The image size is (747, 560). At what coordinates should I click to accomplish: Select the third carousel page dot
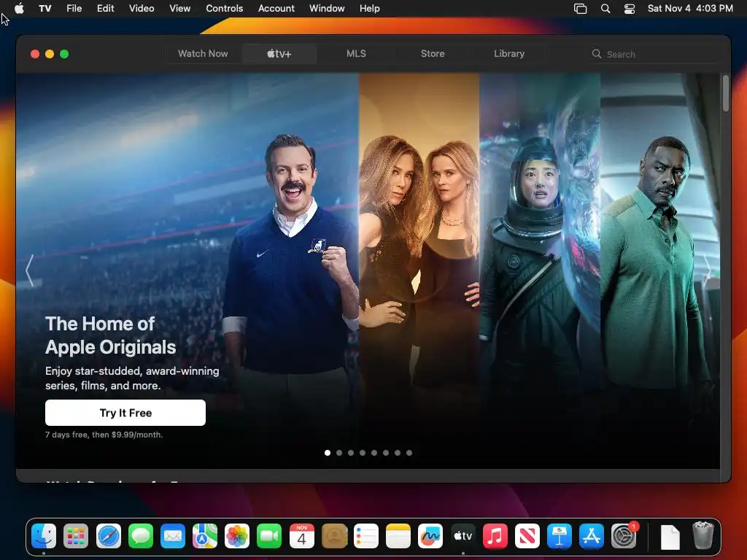[351, 453]
